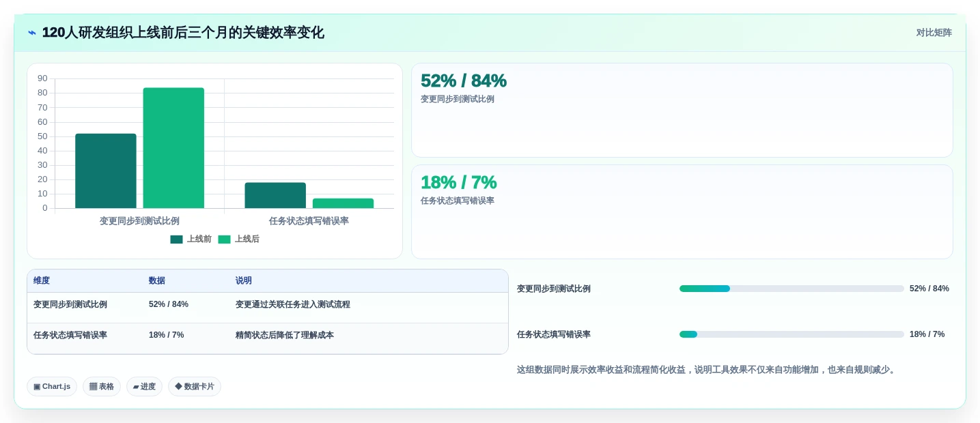Click table cell 变更同步到测试比例
The image size is (980, 423).
tap(70, 304)
